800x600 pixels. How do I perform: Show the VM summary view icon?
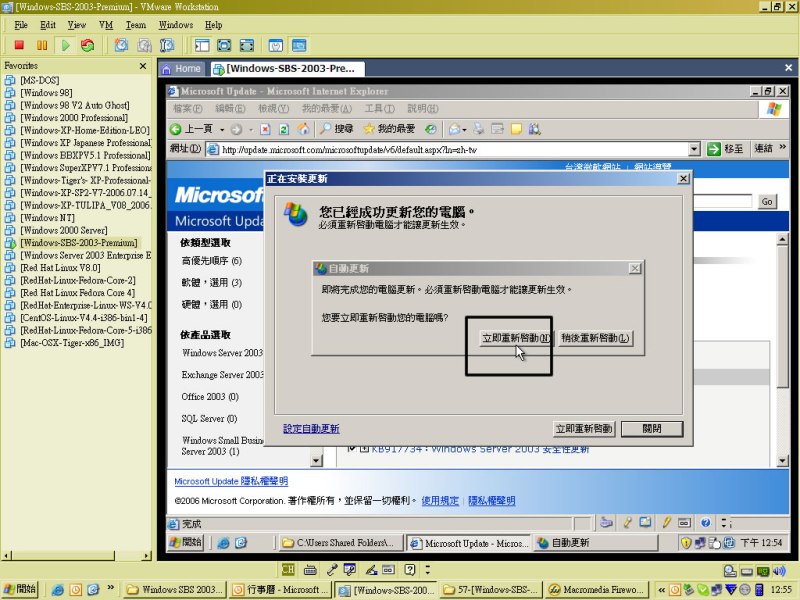pyautogui.click(x=276, y=45)
